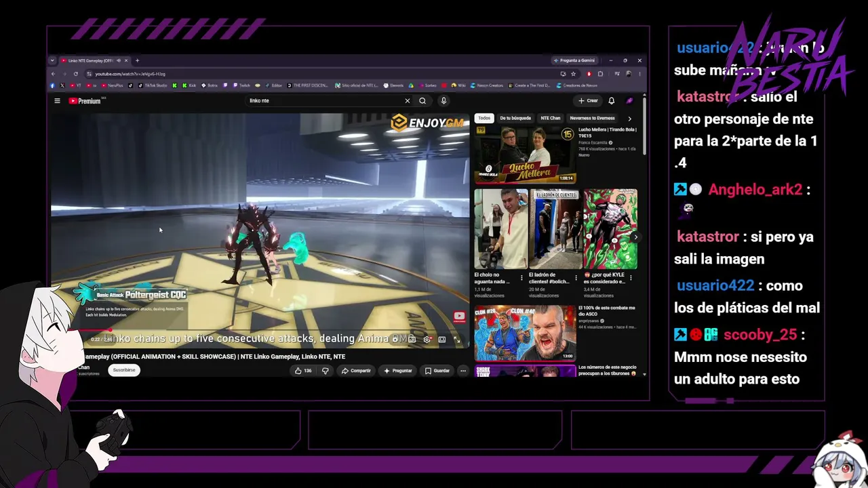Open the TikTok Studio bookmark
This screenshot has width=868, height=488.
[x=153, y=85]
